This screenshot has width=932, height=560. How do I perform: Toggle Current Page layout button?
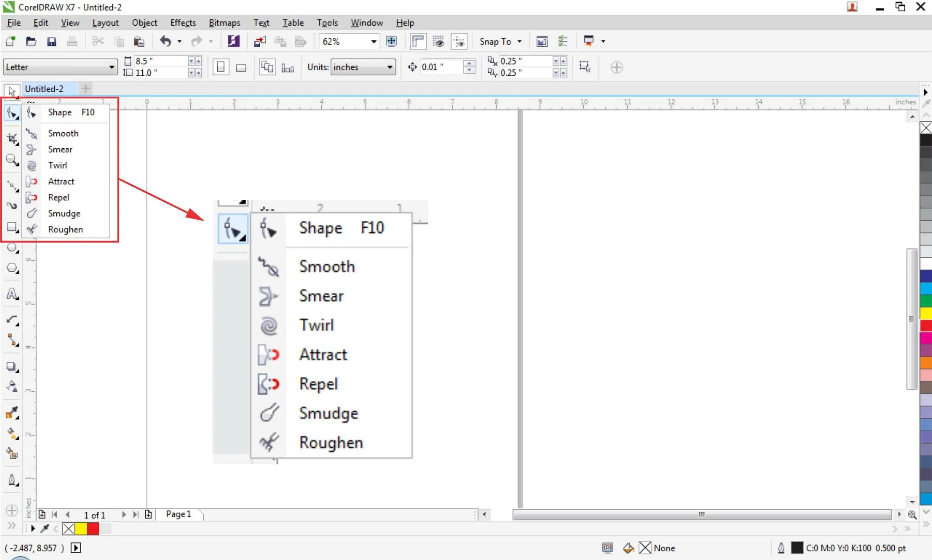coord(288,67)
